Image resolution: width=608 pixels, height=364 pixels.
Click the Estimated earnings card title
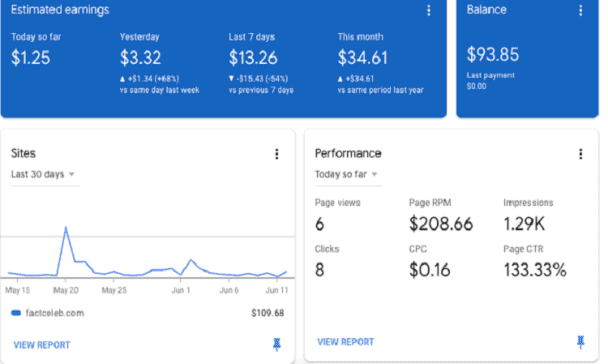60,10
